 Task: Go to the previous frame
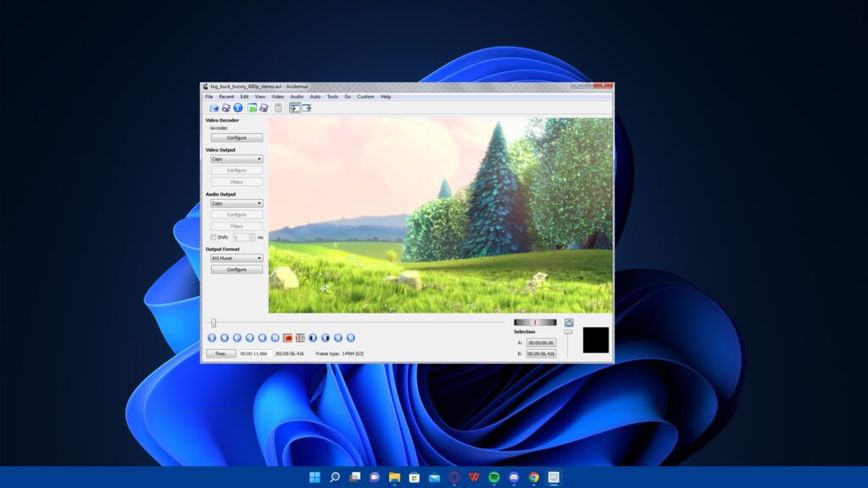coord(237,337)
